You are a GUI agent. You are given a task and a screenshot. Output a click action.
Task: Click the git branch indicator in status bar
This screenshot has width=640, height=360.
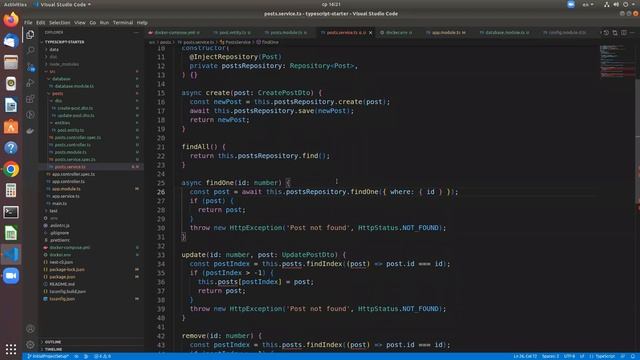[x=48, y=356]
